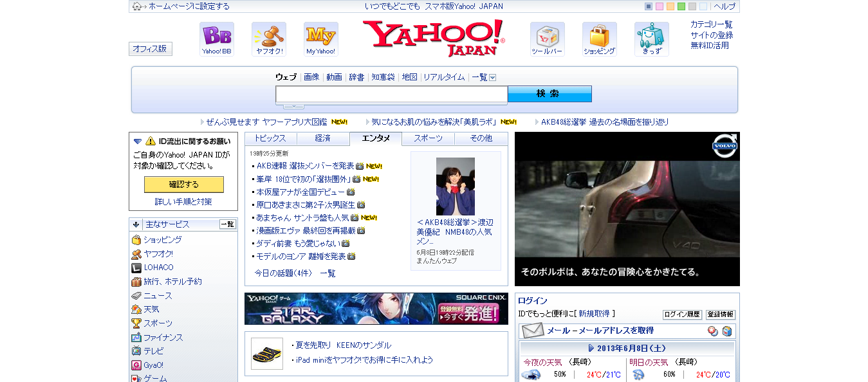Click the TV icon for テレビ
Viewport: 868px width, 382px height.
[136, 351]
